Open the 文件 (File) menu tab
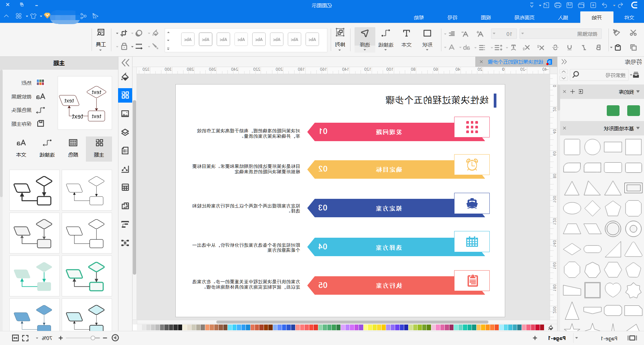 click(x=629, y=17)
